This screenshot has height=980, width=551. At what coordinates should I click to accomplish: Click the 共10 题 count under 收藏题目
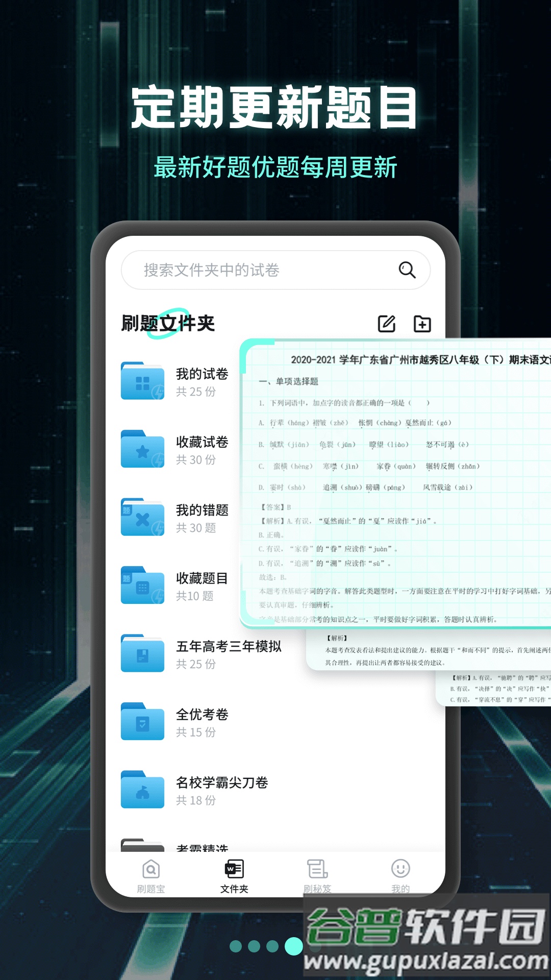point(194,596)
